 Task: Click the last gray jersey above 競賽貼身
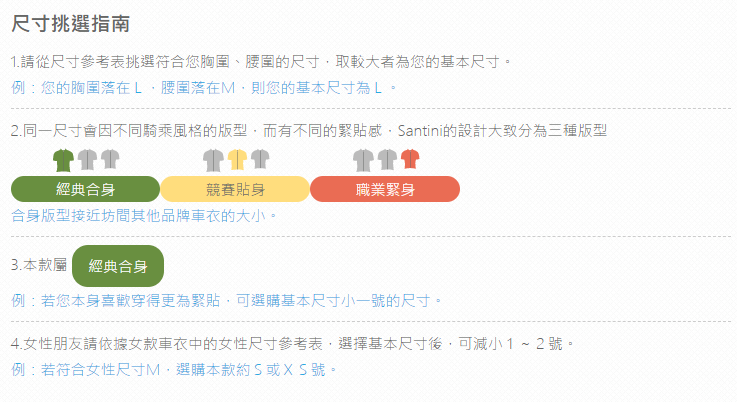point(260,159)
